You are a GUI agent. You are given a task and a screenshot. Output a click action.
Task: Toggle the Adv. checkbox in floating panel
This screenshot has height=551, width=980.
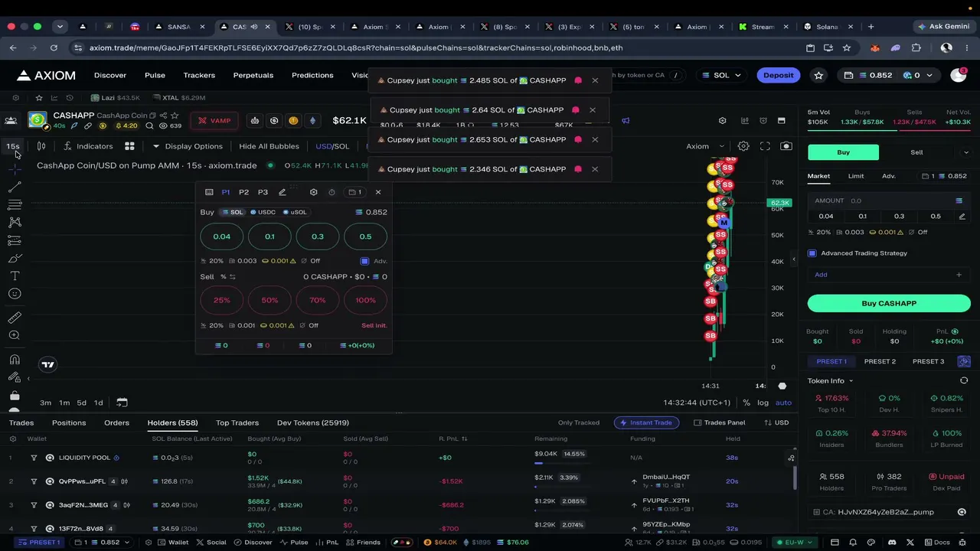pos(364,261)
